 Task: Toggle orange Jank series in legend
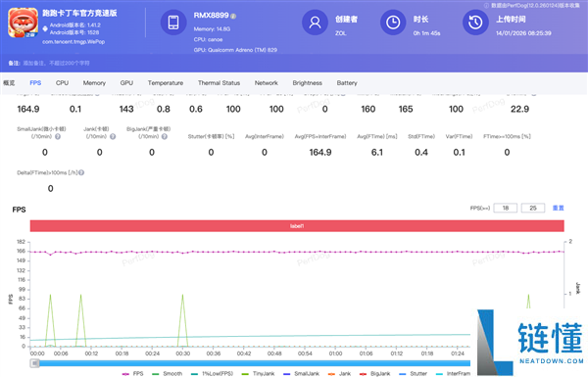(x=339, y=374)
